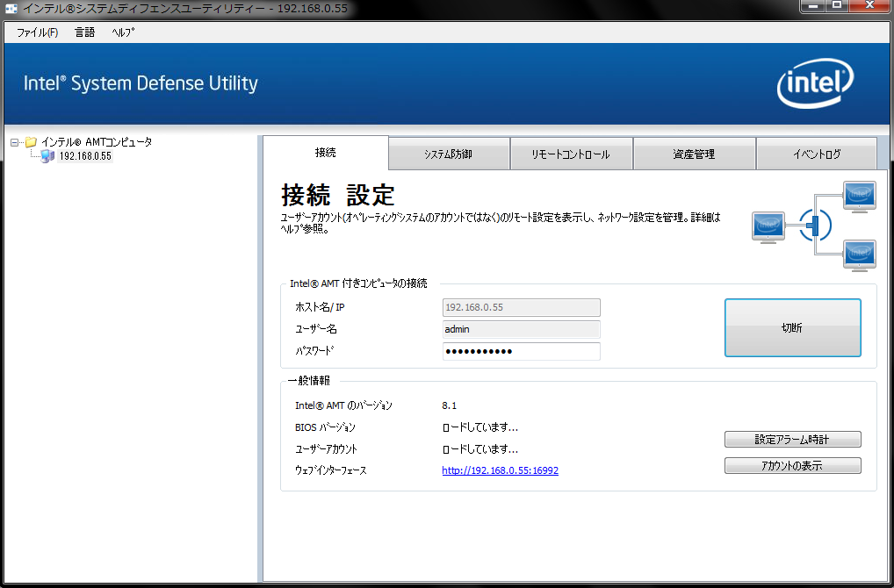Click the 接続 設定 heading
The width and height of the screenshot is (894, 588).
[337, 196]
